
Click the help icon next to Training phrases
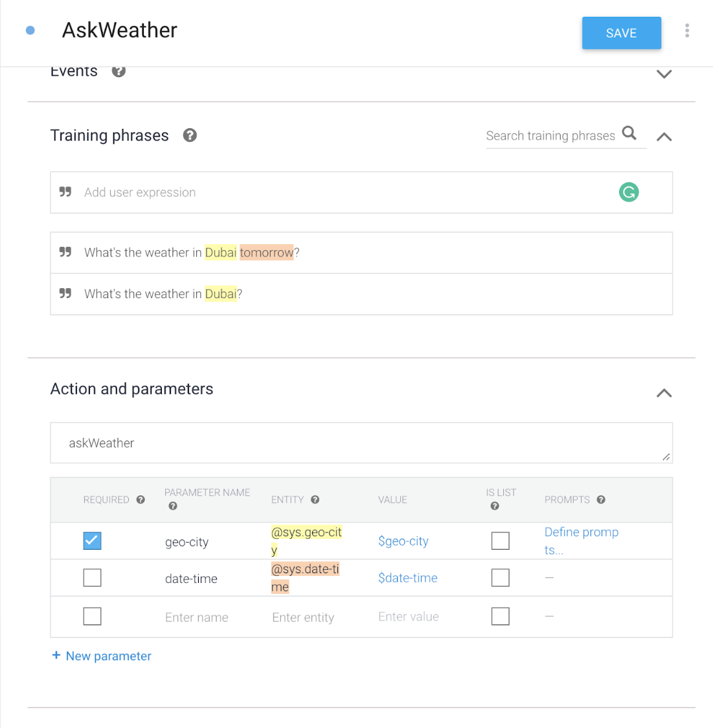(190, 135)
